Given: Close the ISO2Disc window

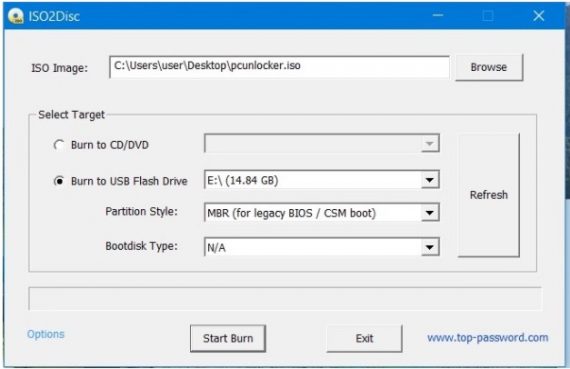Looking at the screenshot, I should pos(538,15).
